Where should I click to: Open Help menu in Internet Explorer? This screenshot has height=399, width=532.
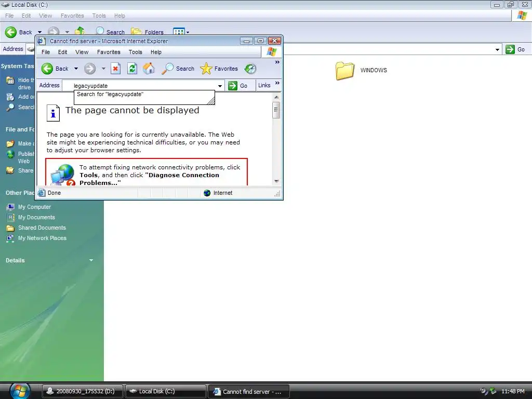(x=156, y=52)
